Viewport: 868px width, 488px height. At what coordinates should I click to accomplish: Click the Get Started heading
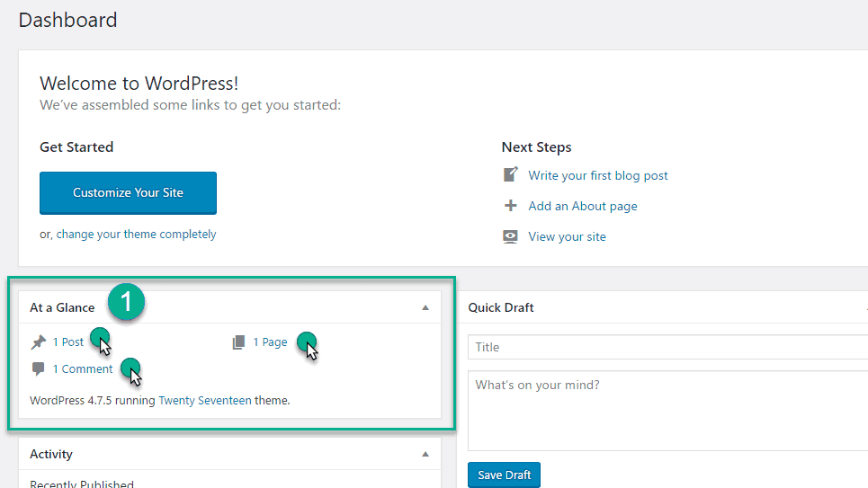click(76, 147)
